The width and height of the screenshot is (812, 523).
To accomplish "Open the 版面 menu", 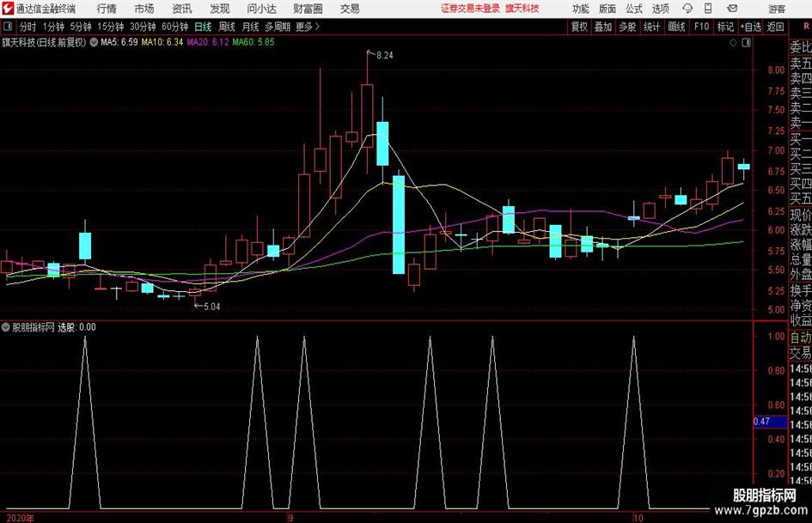I will click(607, 9).
